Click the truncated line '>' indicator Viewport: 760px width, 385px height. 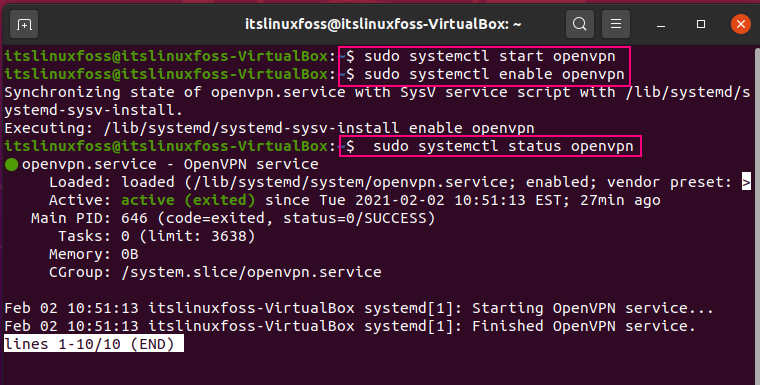click(x=746, y=182)
